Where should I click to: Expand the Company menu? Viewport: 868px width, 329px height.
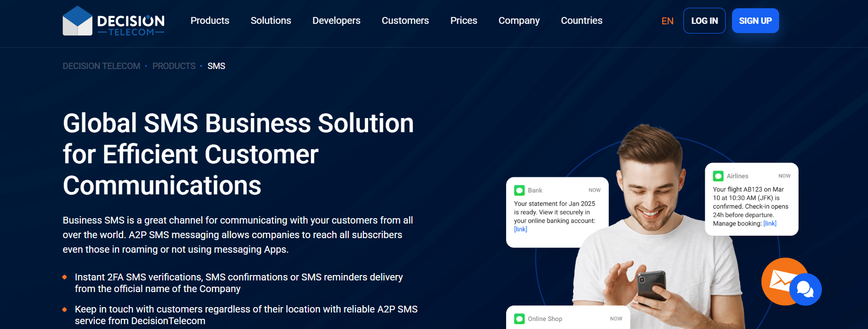[519, 20]
